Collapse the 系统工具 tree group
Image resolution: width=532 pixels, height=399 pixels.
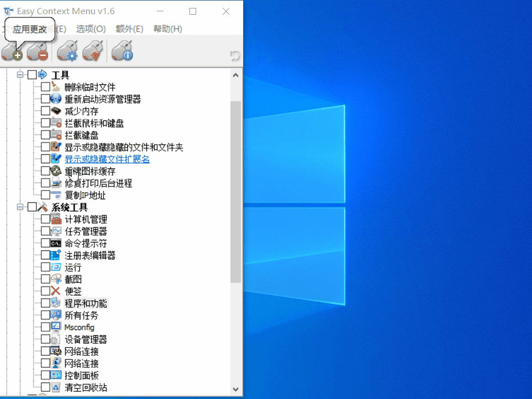20,207
